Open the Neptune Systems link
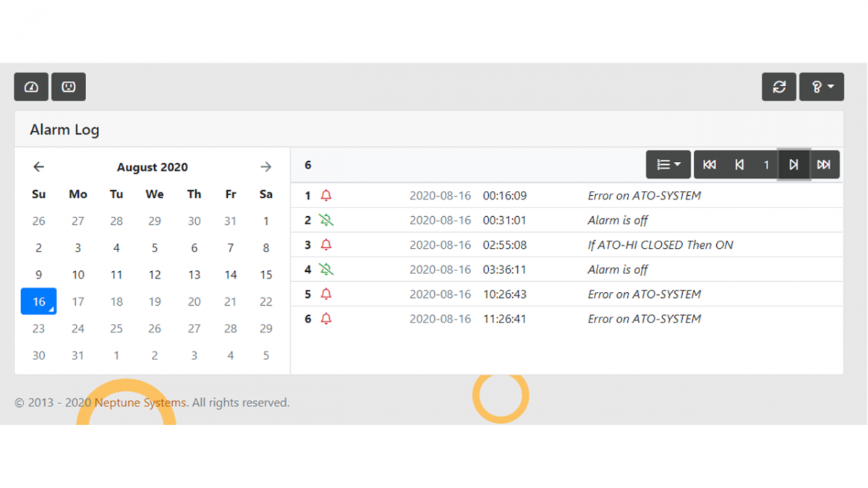Image resolution: width=868 pixels, height=488 pixels. point(140,403)
